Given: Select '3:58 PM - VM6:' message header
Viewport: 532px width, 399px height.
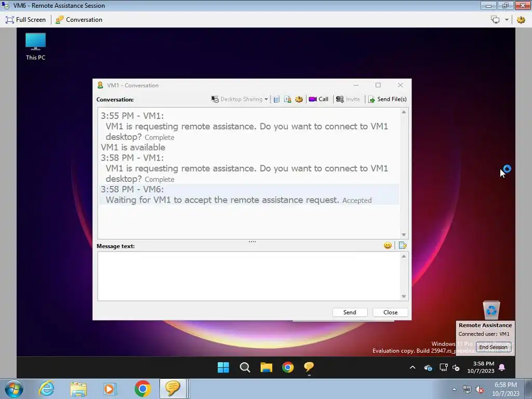Looking at the screenshot, I should tap(132, 189).
